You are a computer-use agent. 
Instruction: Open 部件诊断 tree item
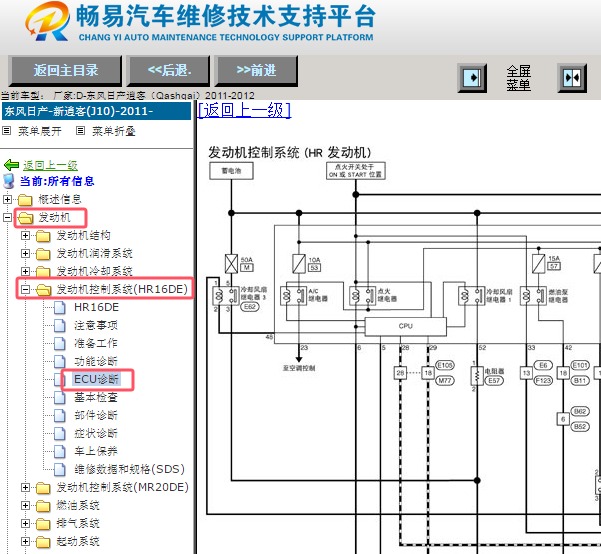[96, 416]
